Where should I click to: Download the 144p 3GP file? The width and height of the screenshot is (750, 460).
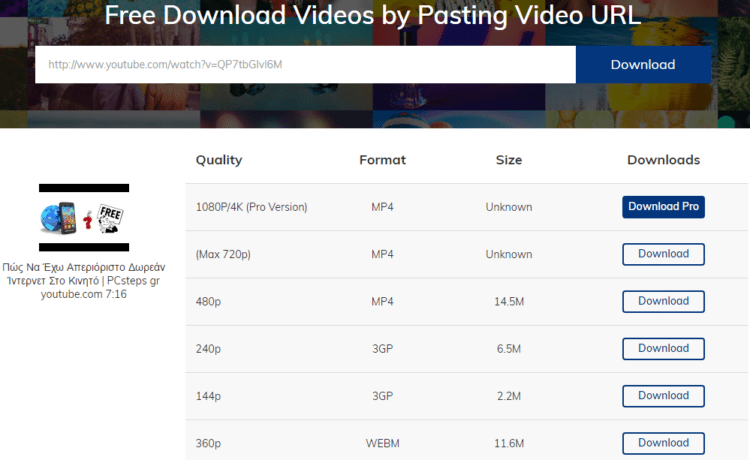coord(663,396)
